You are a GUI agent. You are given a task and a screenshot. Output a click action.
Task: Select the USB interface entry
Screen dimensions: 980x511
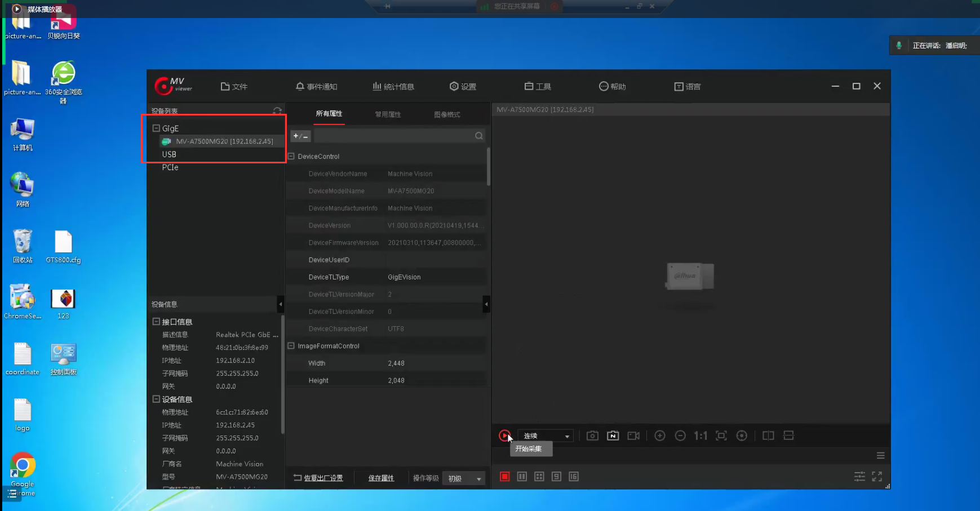169,154
